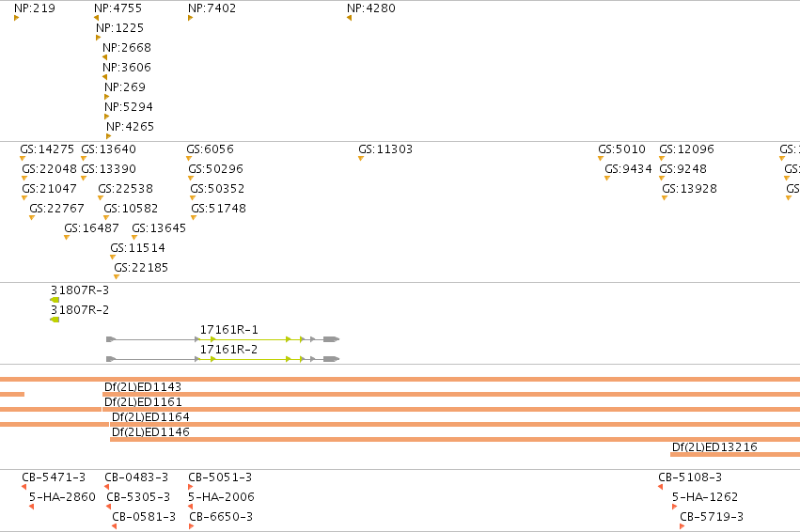
Task: Select GS:51748 insertion label
Action: tap(218, 209)
